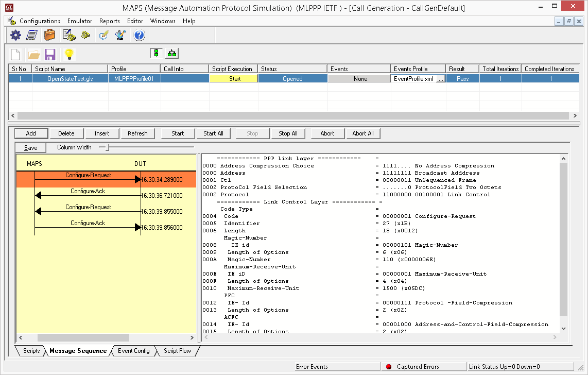The image size is (588, 375).
Task: Open the Emulator menu
Action: [x=80, y=21]
